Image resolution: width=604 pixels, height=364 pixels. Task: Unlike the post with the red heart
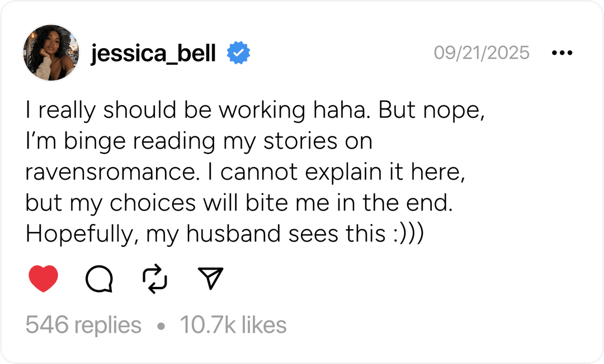[43, 278]
